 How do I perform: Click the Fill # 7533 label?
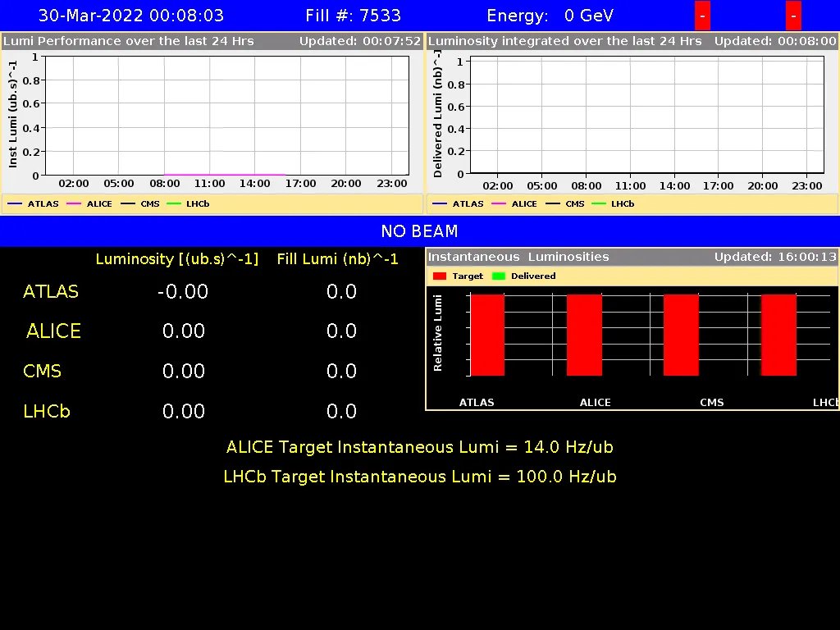click(353, 16)
